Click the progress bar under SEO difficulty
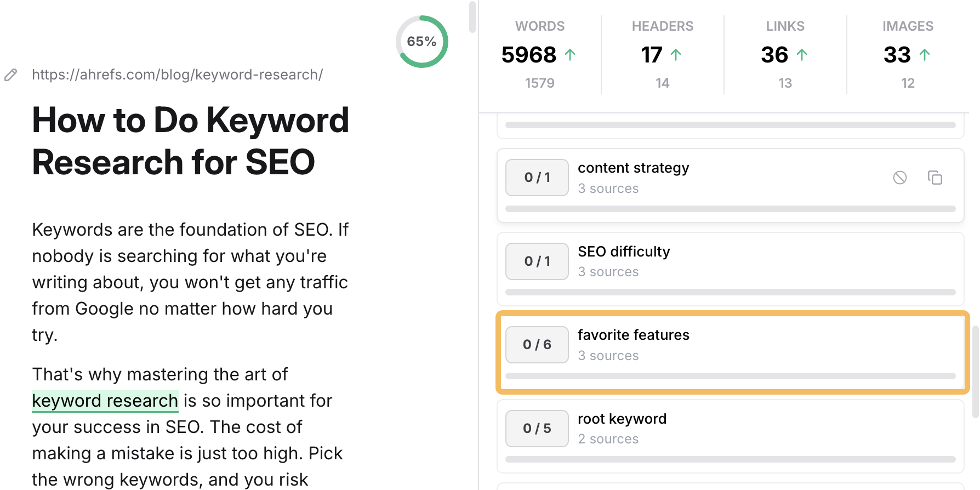Screen dimensions: 980x490 coord(730,292)
